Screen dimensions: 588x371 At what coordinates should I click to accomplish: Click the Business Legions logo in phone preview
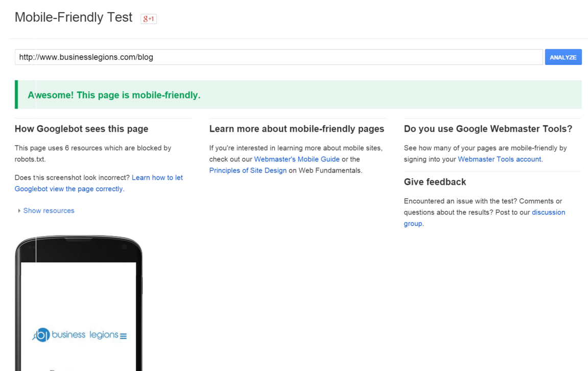(76, 335)
